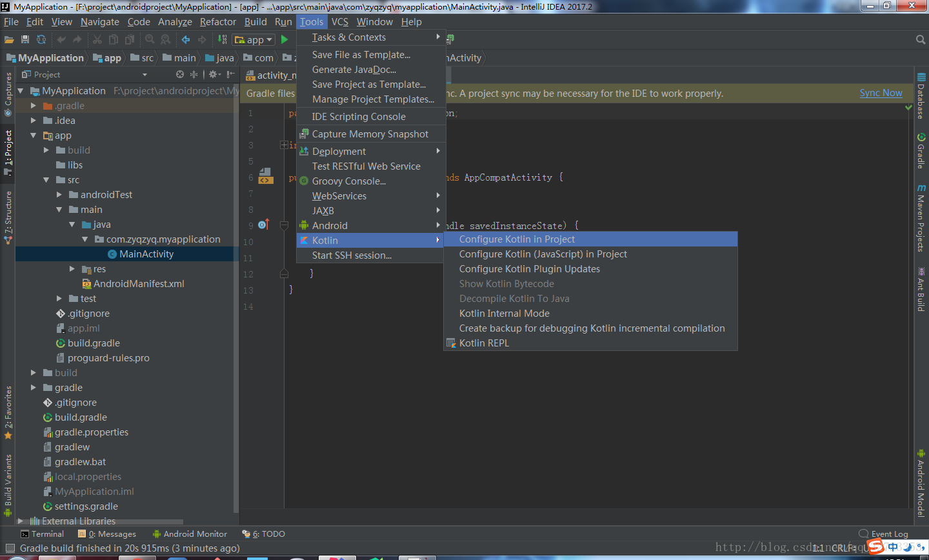Fold the onCreate method on line 9

[x=284, y=226]
